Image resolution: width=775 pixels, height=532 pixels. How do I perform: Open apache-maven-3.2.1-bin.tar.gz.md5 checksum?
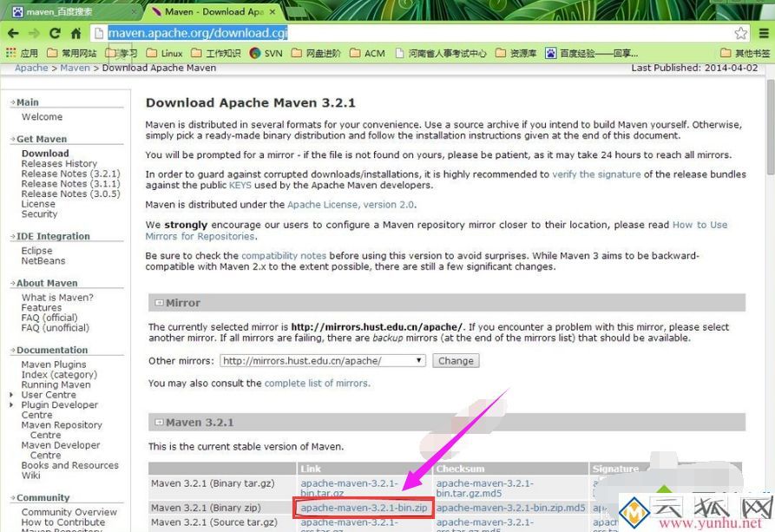click(x=485, y=488)
